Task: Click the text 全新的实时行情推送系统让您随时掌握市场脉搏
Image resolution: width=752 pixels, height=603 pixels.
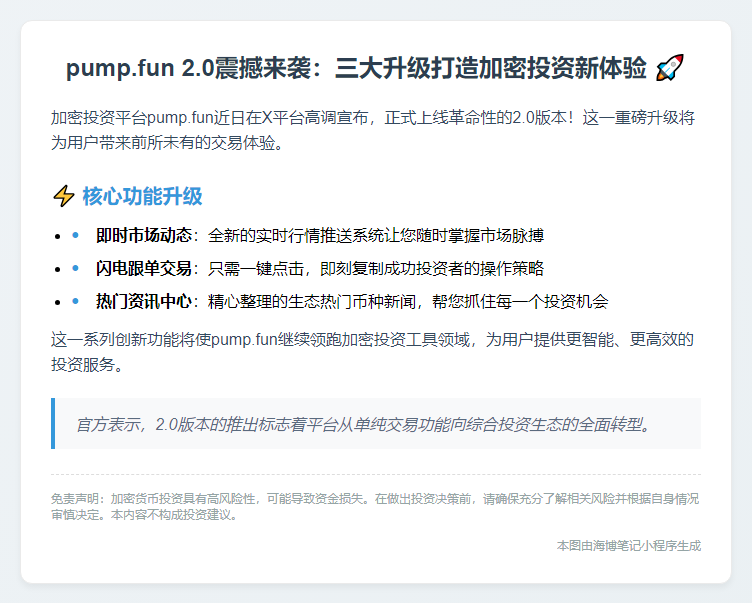Action: click(376, 236)
